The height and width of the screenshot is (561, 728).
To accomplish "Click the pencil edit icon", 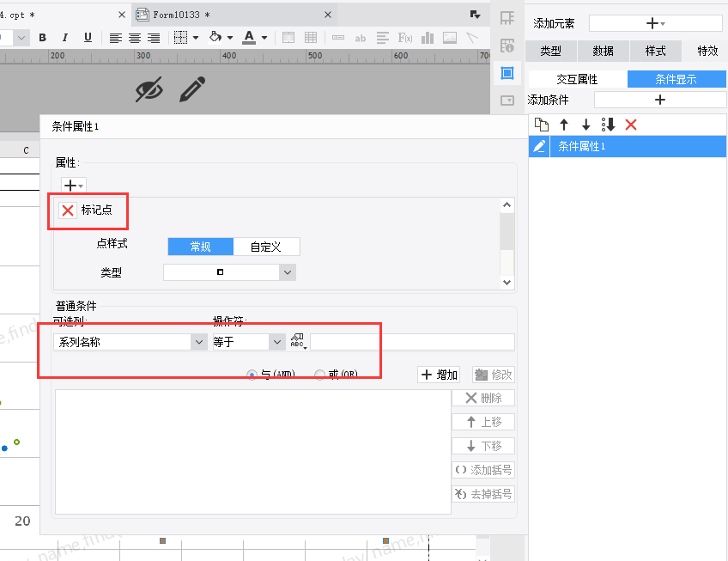I will coord(192,89).
